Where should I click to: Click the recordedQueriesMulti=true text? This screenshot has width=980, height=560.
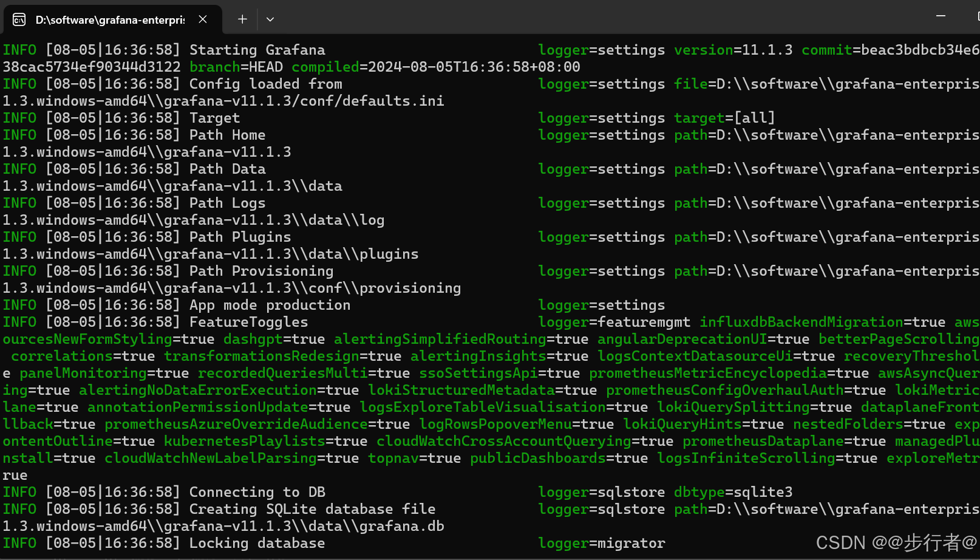304,373
